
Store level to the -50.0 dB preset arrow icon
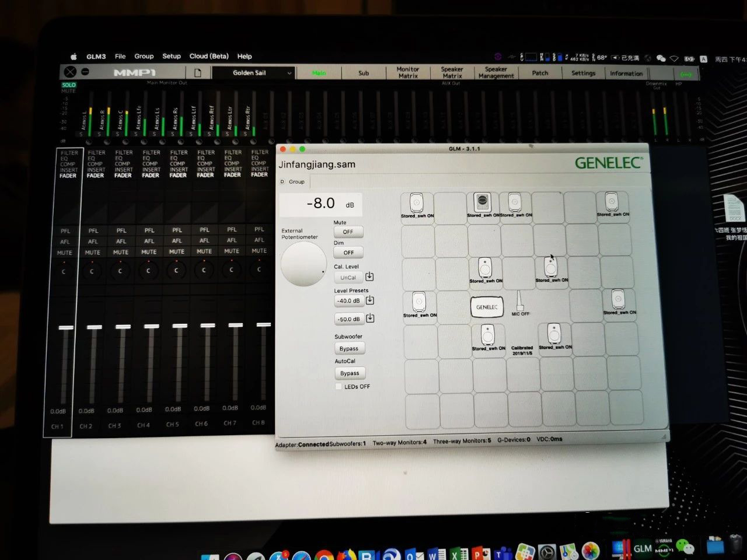coord(370,318)
